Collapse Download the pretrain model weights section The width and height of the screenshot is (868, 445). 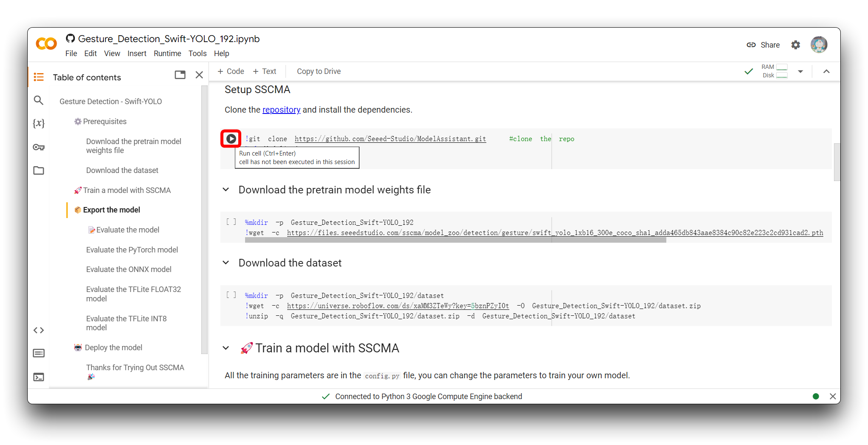(226, 190)
